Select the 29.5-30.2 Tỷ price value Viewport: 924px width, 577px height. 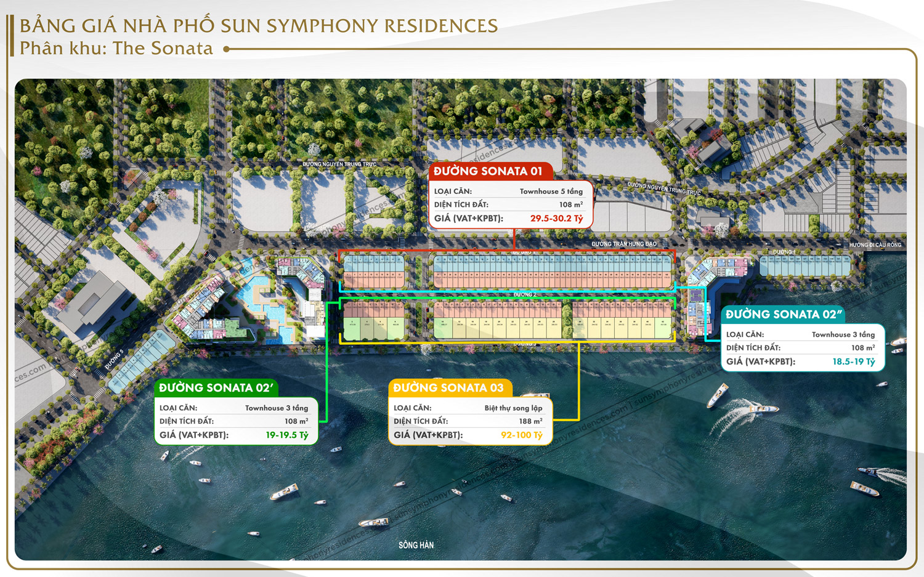556,219
